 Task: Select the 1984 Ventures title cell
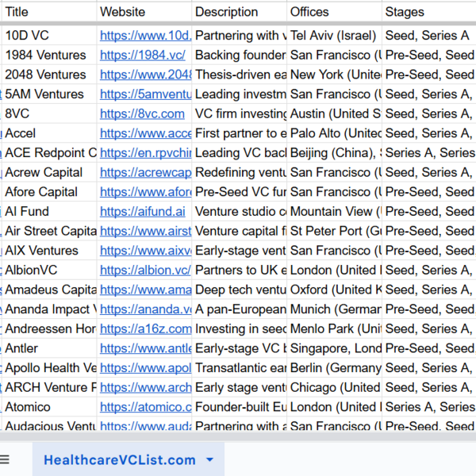[49, 56]
